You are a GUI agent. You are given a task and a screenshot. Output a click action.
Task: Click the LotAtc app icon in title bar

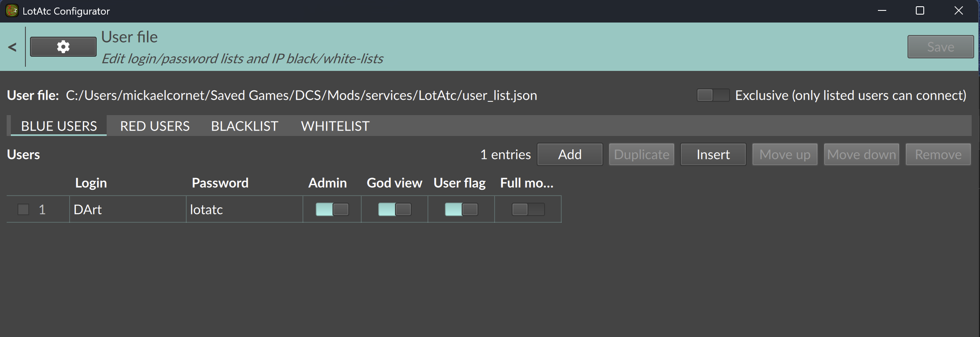(12, 11)
